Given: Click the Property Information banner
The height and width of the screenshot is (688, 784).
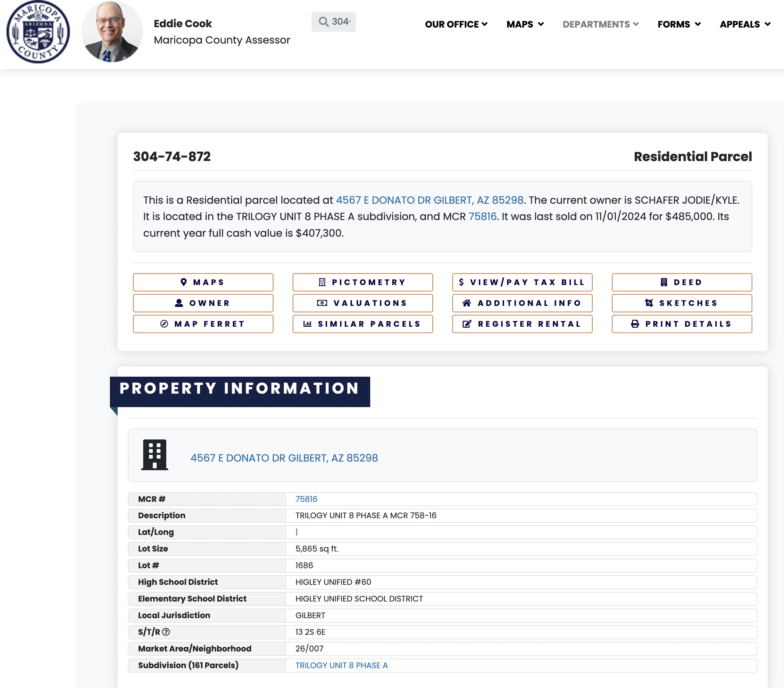Looking at the screenshot, I should click(240, 391).
